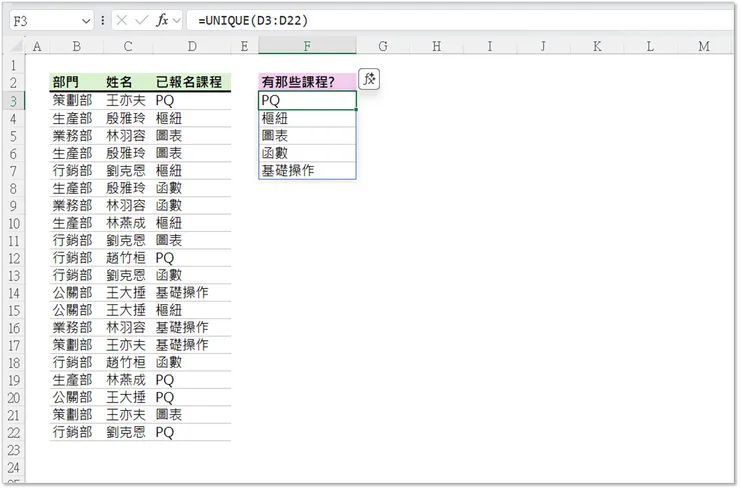Click the 有那些課程? header cell

click(x=307, y=82)
